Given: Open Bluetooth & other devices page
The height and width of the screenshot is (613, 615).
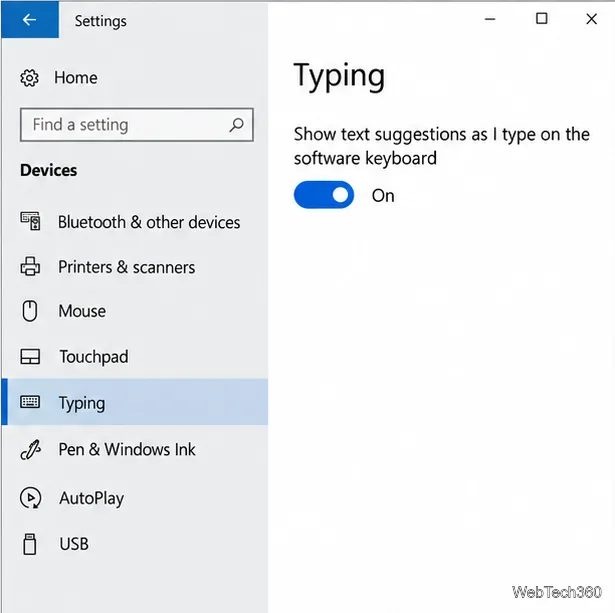Looking at the screenshot, I should [x=149, y=222].
